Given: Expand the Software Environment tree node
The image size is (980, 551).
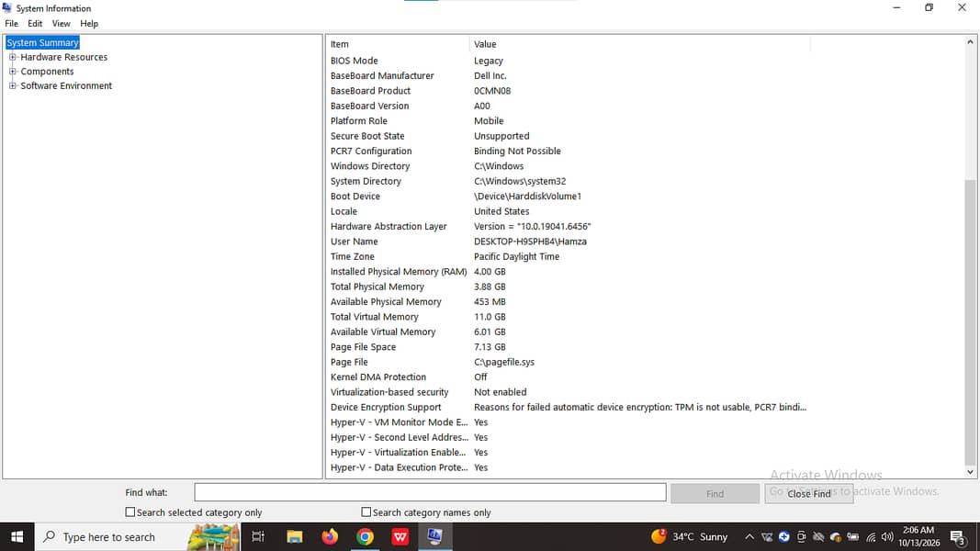Looking at the screenshot, I should click(x=13, y=85).
